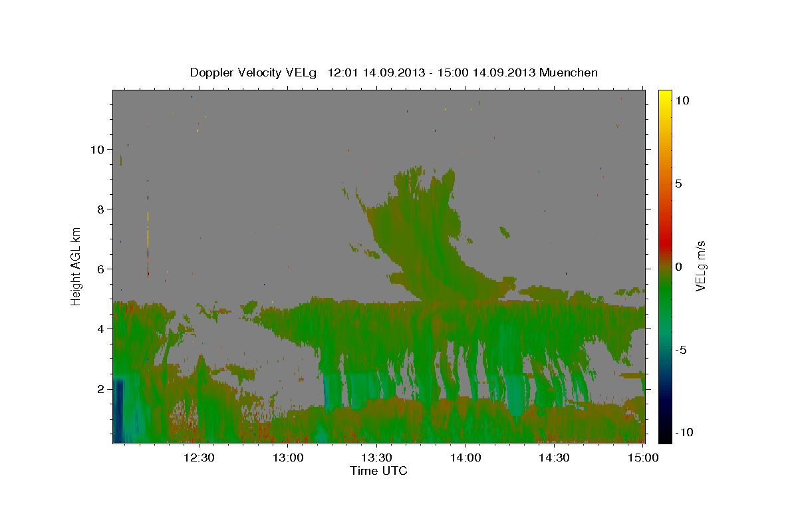Click the dark blue column at plot's lower left
Viewport: 798px width, 532px height.
click(119, 410)
